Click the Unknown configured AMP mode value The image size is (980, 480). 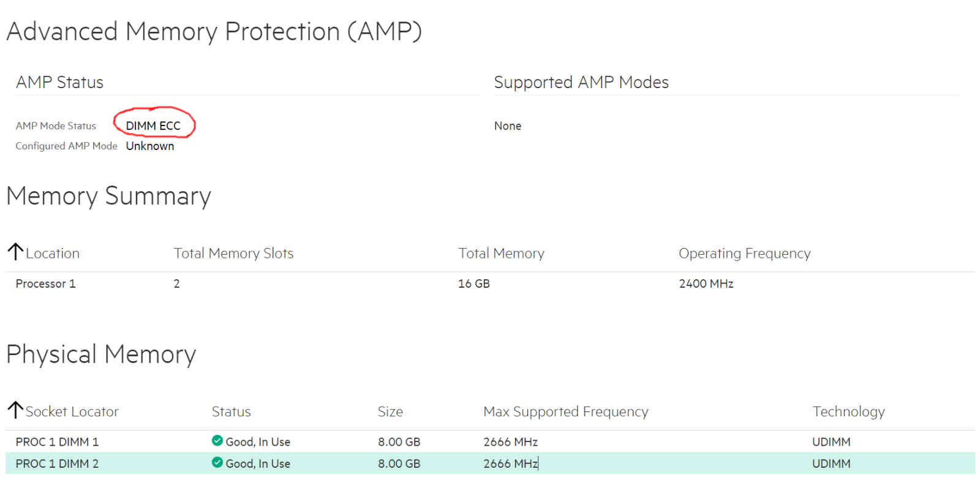pos(150,146)
